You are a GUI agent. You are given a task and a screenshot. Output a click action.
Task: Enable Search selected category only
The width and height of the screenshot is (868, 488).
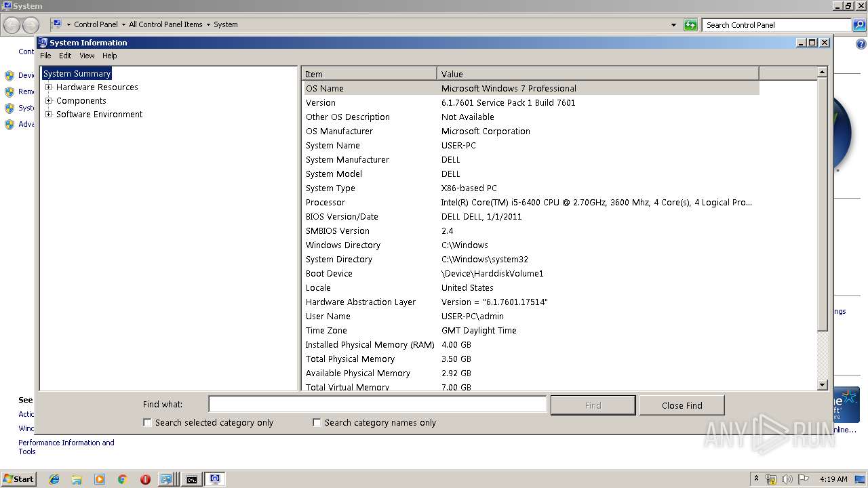[x=147, y=422]
